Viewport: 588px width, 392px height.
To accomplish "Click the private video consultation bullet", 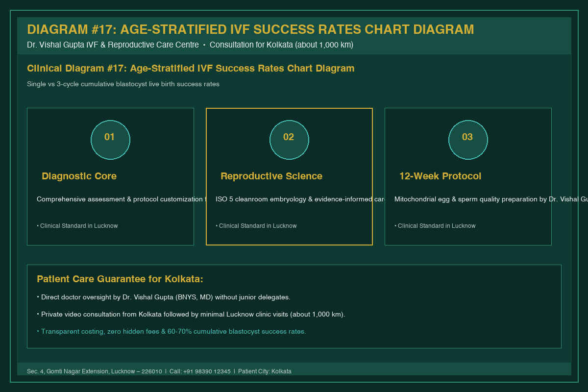I will pos(191,315).
